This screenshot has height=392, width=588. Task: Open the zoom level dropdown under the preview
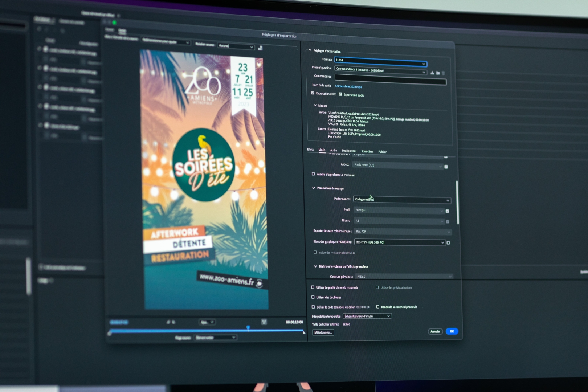click(x=207, y=322)
